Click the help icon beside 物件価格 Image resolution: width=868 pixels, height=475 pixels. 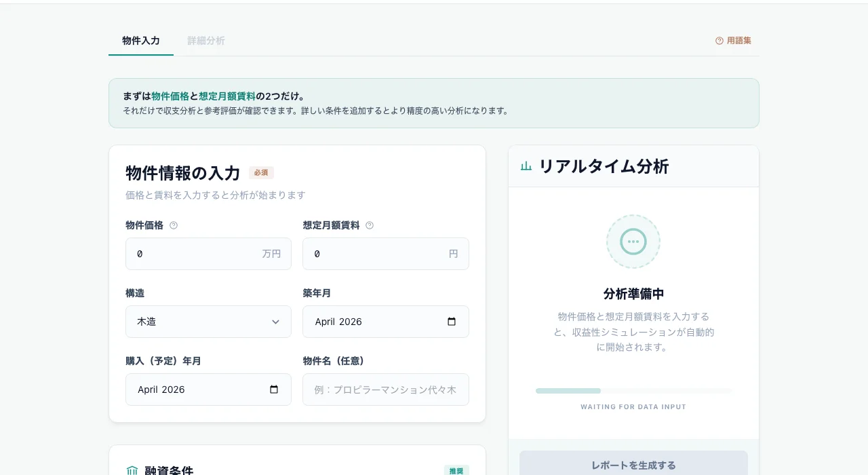174,225
